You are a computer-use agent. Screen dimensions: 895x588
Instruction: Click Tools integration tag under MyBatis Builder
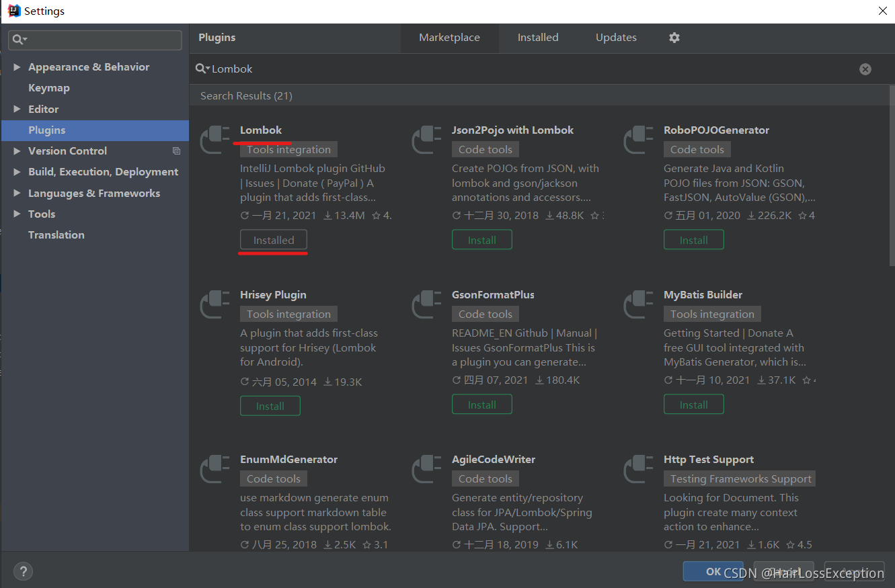click(x=712, y=314)
